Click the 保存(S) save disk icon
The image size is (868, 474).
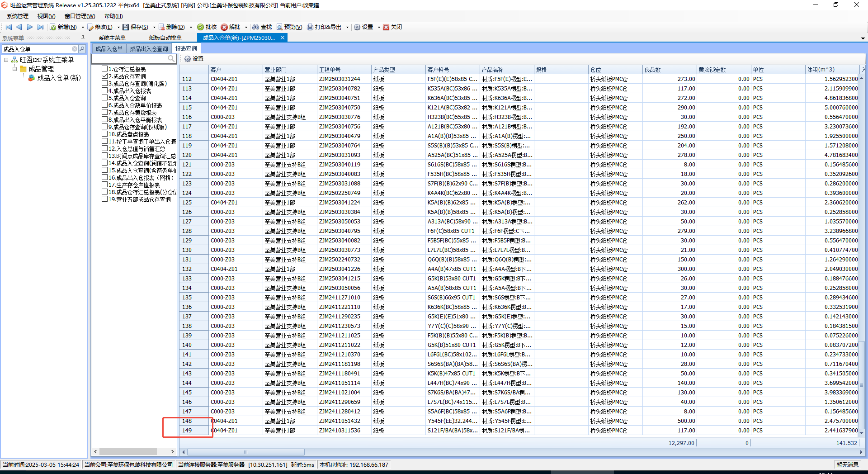click(126, 27)
